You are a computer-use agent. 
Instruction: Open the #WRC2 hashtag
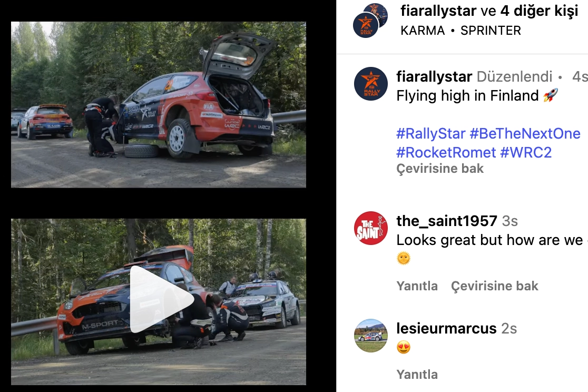pos(526,152)
